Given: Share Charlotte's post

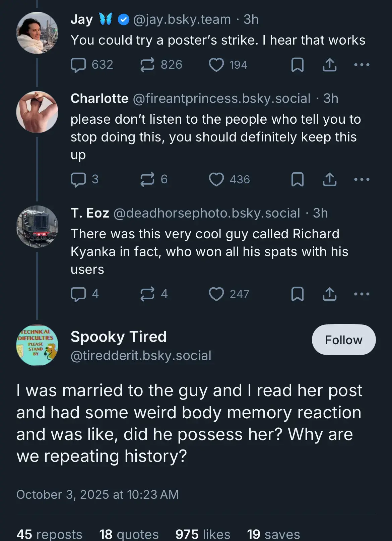Looking at the screenshot, I should tap(330, 180).
